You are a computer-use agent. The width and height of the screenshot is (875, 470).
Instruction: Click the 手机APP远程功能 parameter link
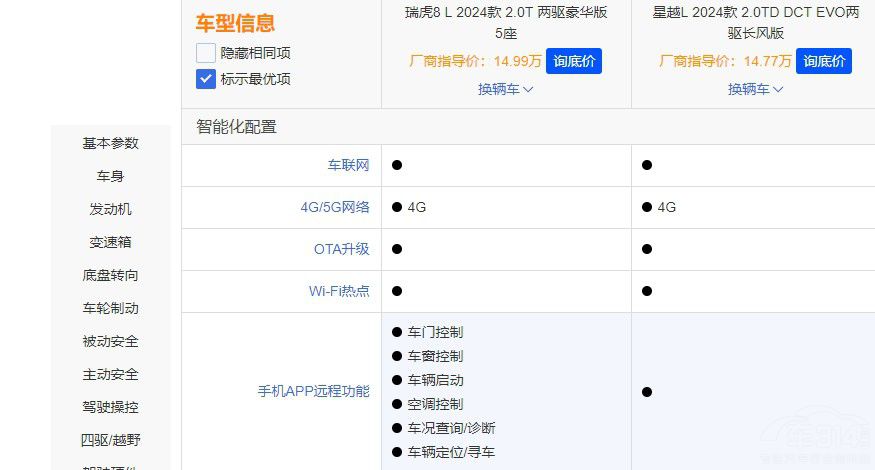313,392
